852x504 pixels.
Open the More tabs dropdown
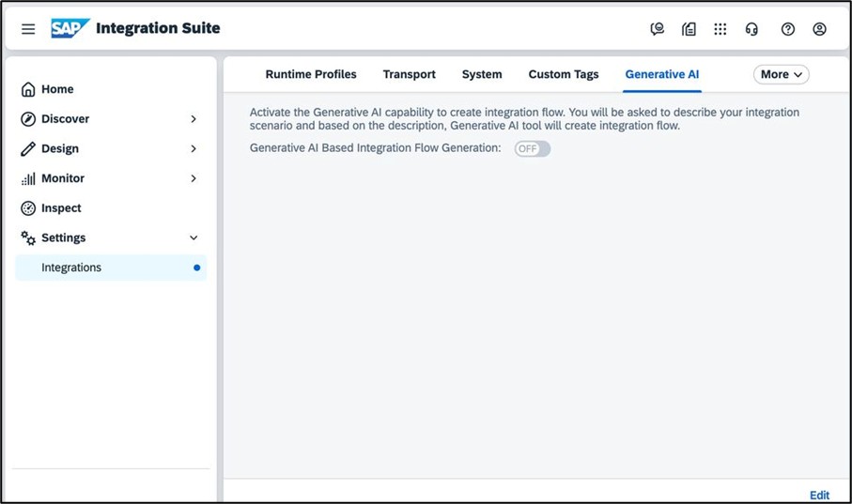781,74
